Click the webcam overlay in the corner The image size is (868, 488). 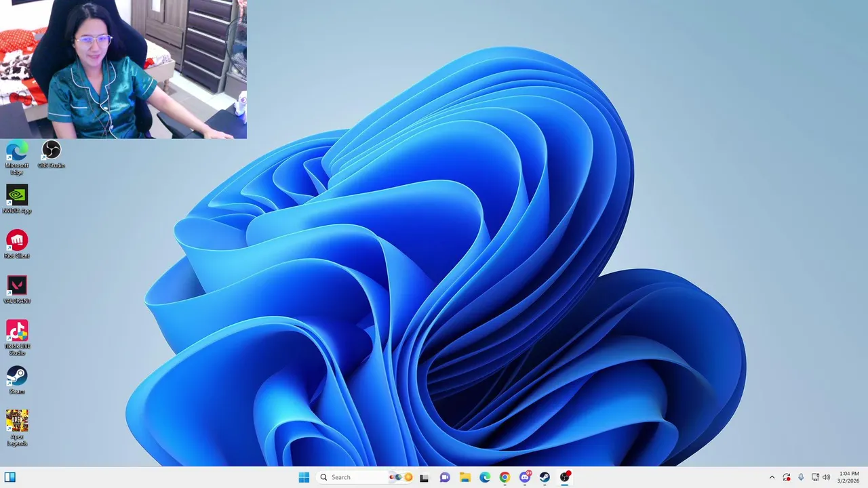click(x=123, y=69)
